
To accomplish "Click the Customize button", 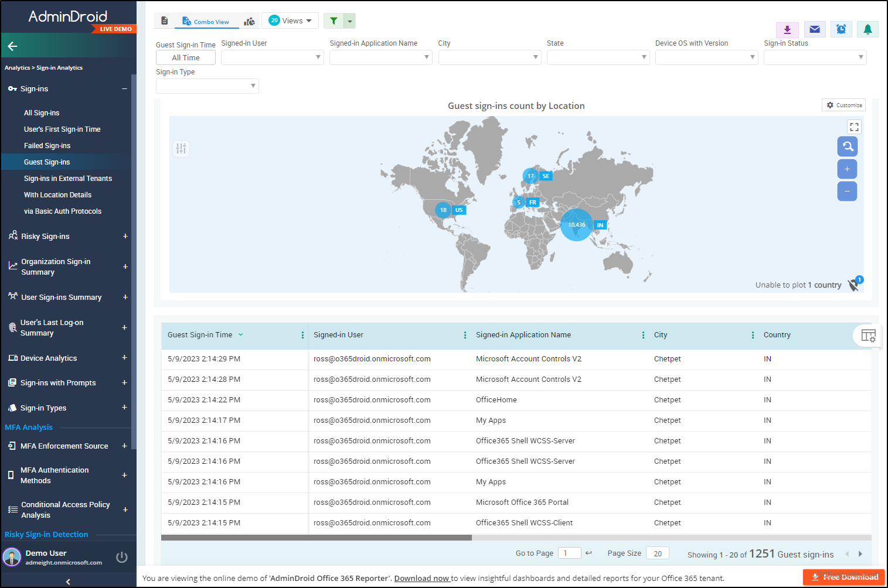I will click(844, 105).
